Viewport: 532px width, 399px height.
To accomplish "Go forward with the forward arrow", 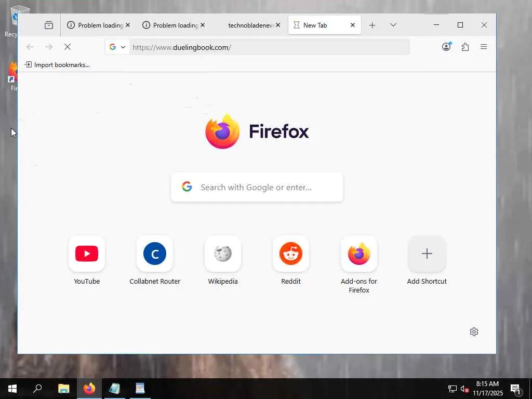I will [x=49, y=47].
